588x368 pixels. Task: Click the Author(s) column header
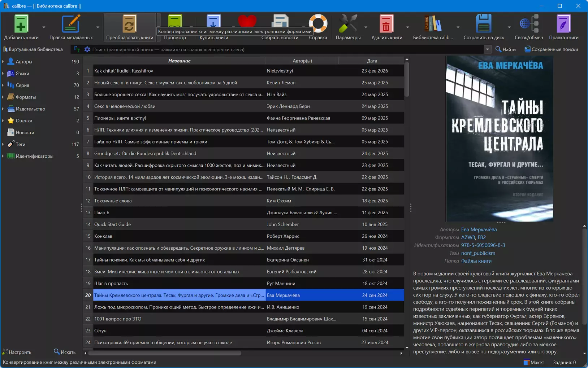pos(302,61)
